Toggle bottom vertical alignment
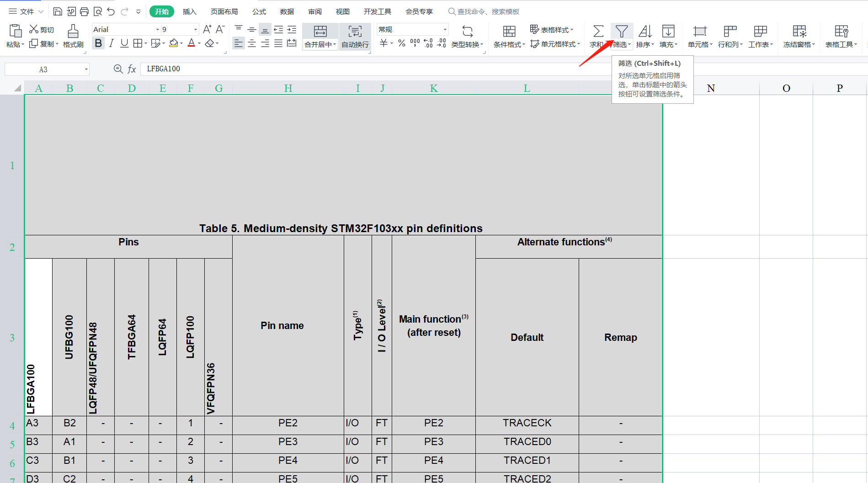Viewport: 868px width, 483px height. click(265, 30)
